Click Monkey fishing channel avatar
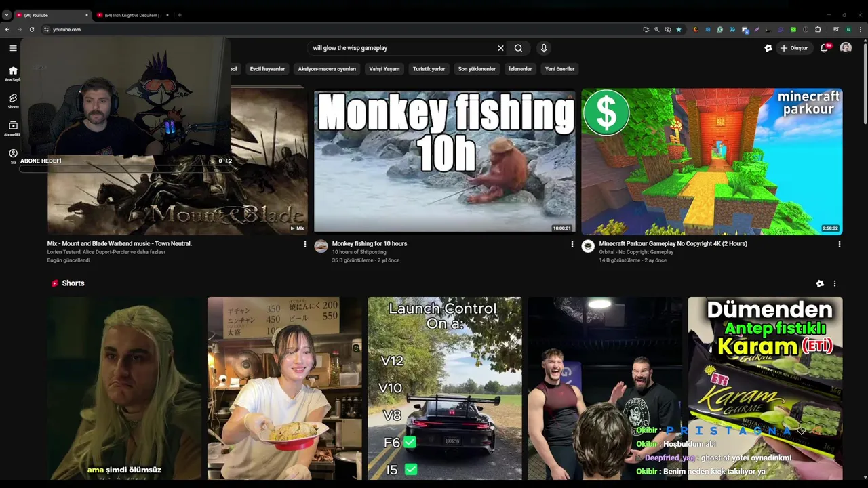The height and width of the screenshot is (488, 868). (x=321, y=246)
